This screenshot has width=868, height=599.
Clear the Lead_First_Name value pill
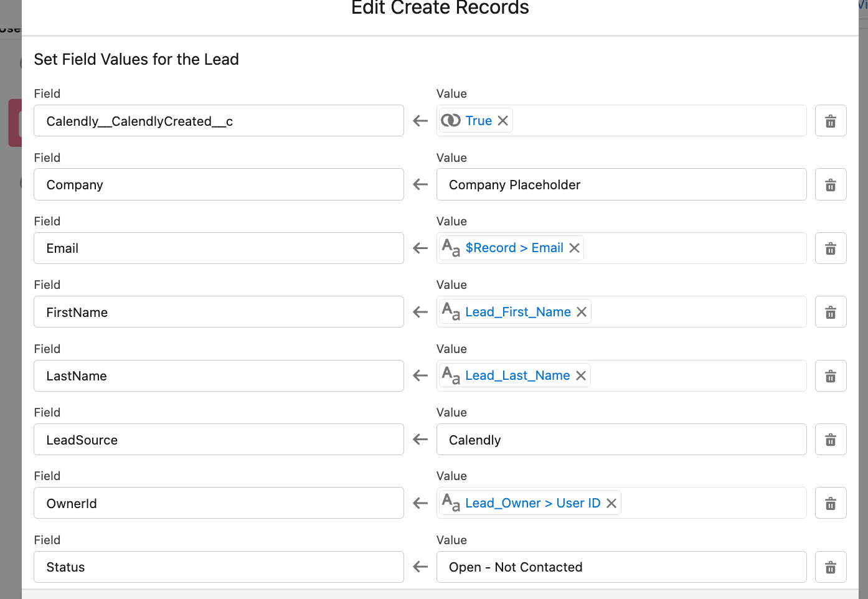click(582, 312)
